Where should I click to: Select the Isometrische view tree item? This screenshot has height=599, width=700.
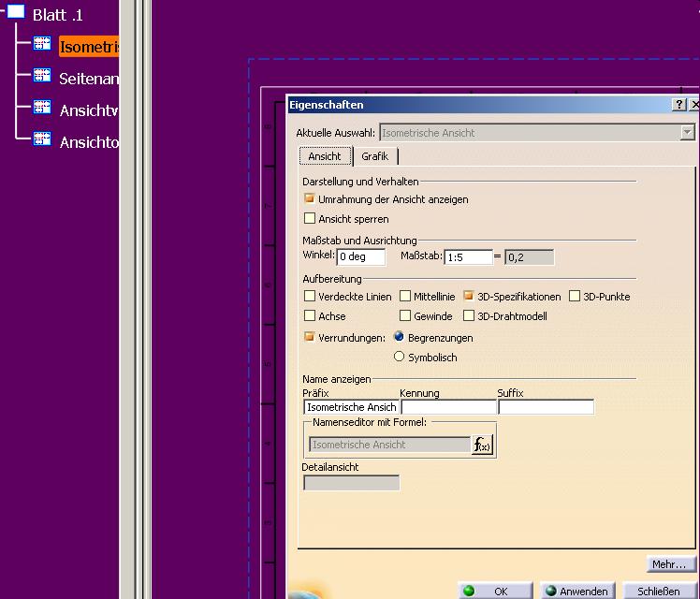click(x=89, y=47)
